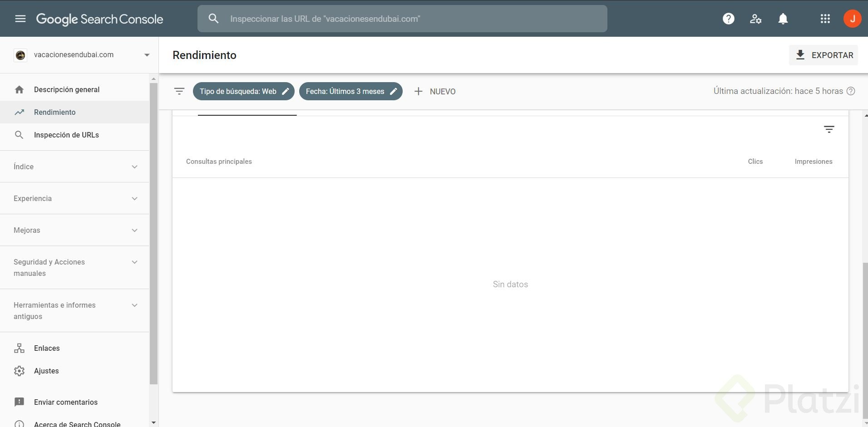Click the sidebar vertical scrollbar

pos(153,234)
